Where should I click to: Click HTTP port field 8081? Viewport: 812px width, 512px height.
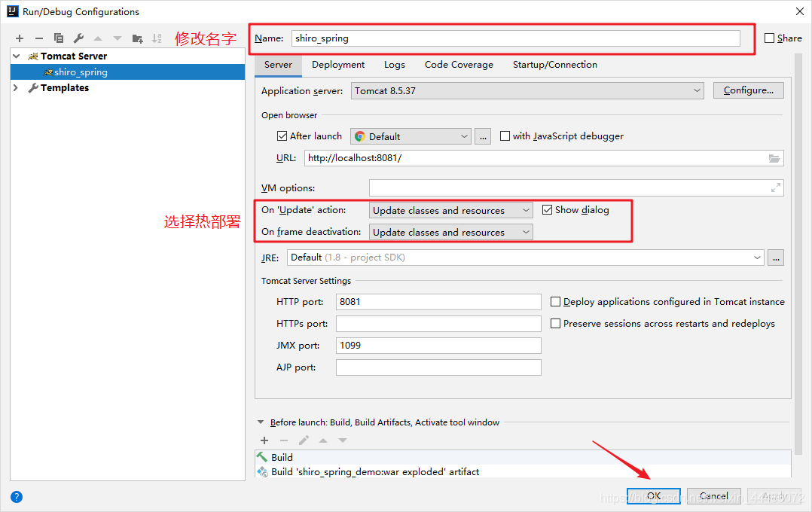[x=438, y=302]
